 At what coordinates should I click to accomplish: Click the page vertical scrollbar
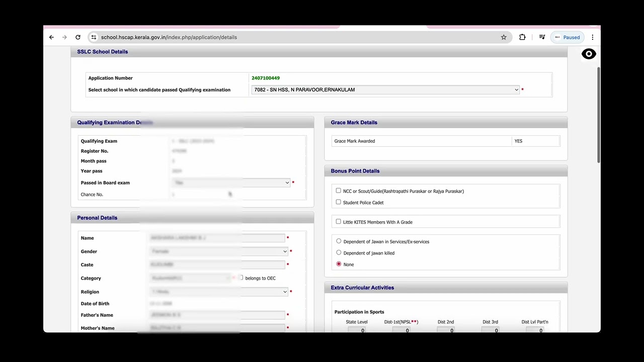tap(598, 114)
